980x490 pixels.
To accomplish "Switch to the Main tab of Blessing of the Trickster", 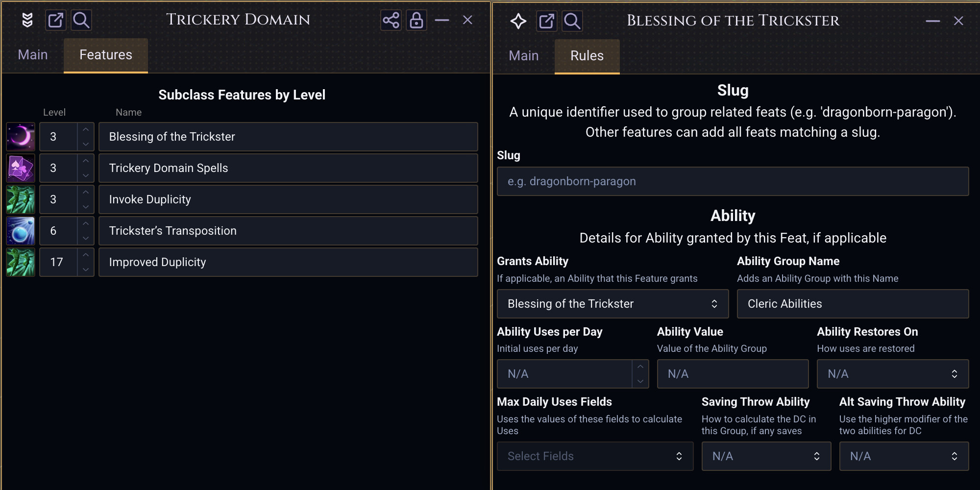I will pyautogui.click(x=524, y=56).
